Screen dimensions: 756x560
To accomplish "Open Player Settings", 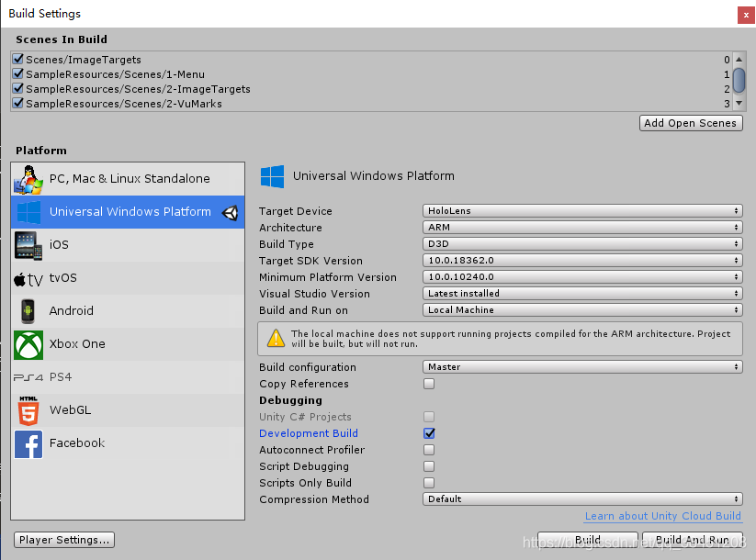I will click(64, 540).
